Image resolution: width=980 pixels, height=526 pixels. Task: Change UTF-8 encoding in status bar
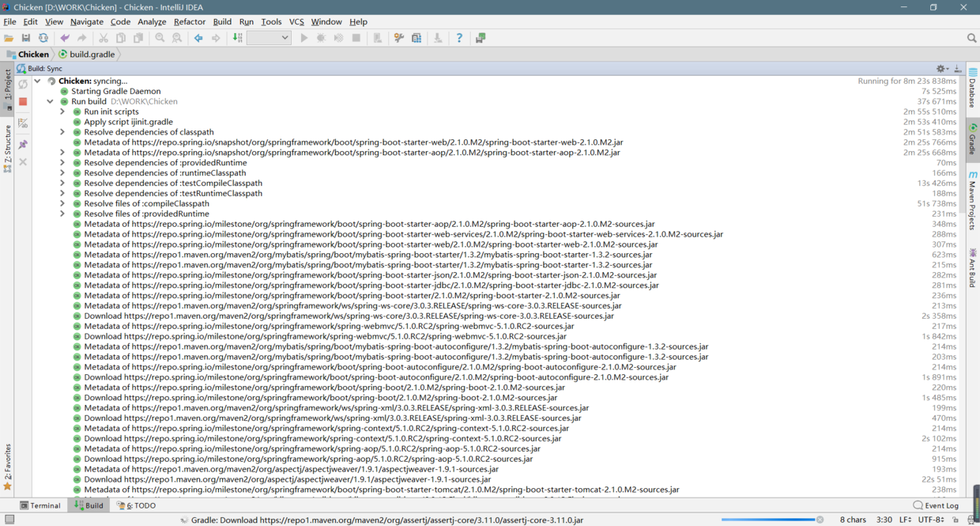[931, 520]
